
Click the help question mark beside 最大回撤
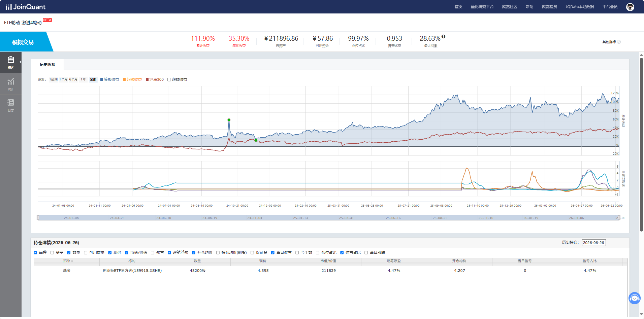tap(443, 37)
